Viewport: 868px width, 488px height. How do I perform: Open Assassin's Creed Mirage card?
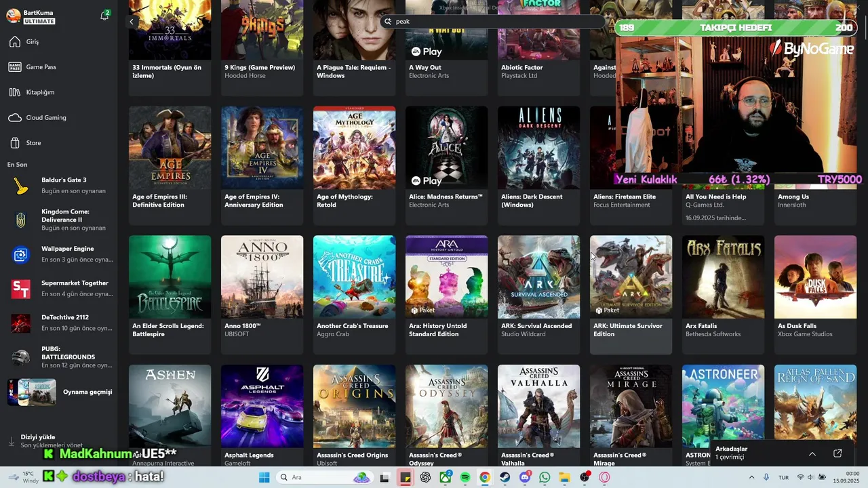click(631, 415)
